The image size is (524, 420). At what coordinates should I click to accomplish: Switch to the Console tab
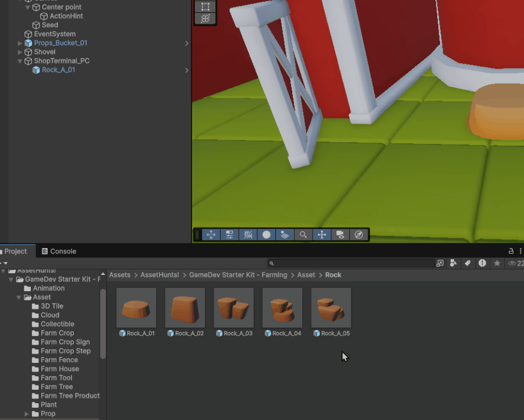58,251
